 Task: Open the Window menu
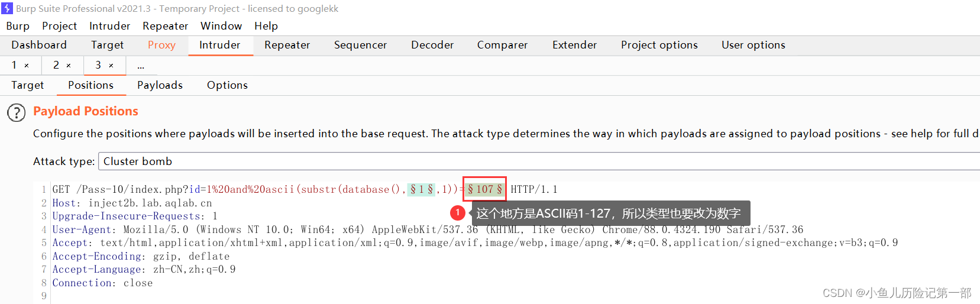click(221, 26)
